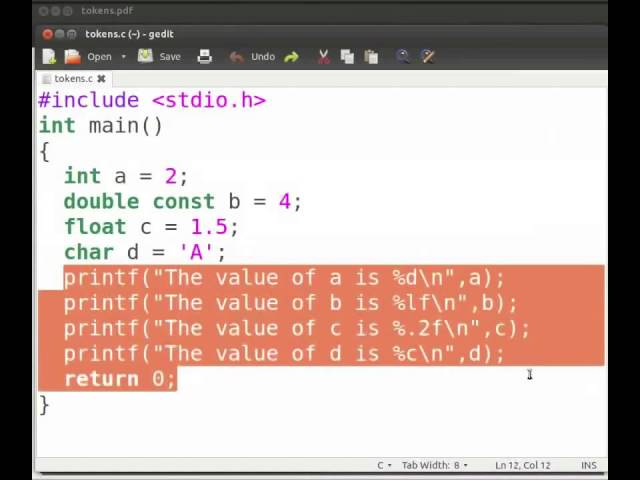Close the tokens.c tab

[x=101, y=78]
